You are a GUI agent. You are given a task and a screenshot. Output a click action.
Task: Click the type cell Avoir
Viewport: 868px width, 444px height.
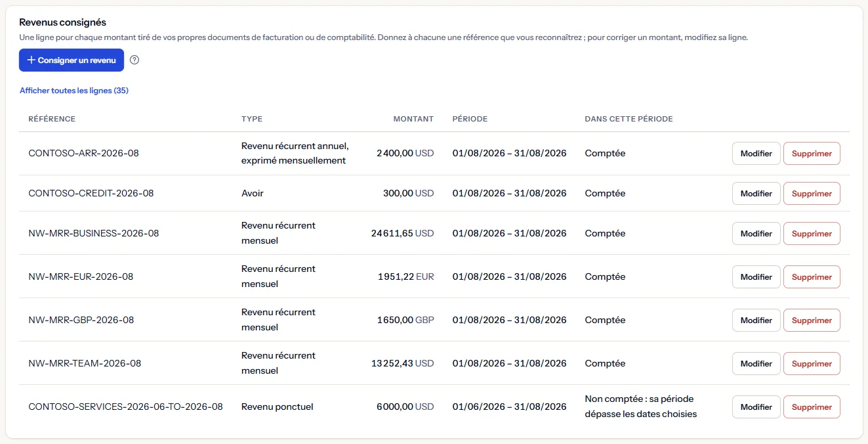click(253, 193)
